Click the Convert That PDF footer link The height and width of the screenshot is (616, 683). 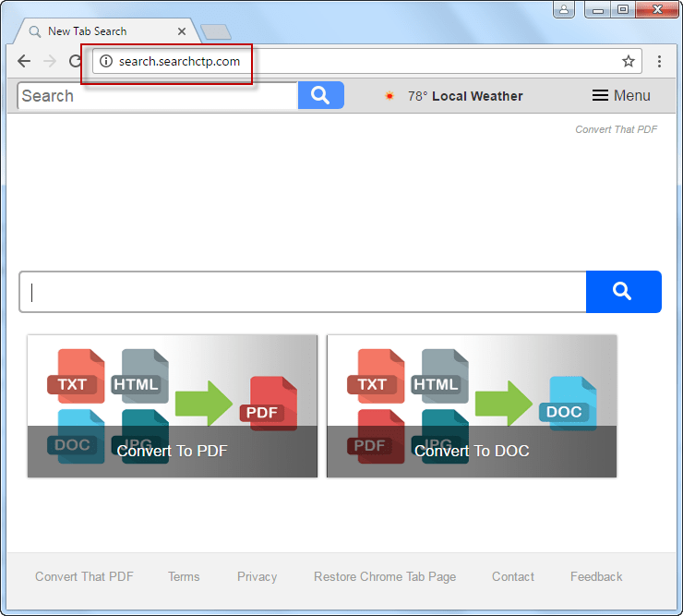85,576
